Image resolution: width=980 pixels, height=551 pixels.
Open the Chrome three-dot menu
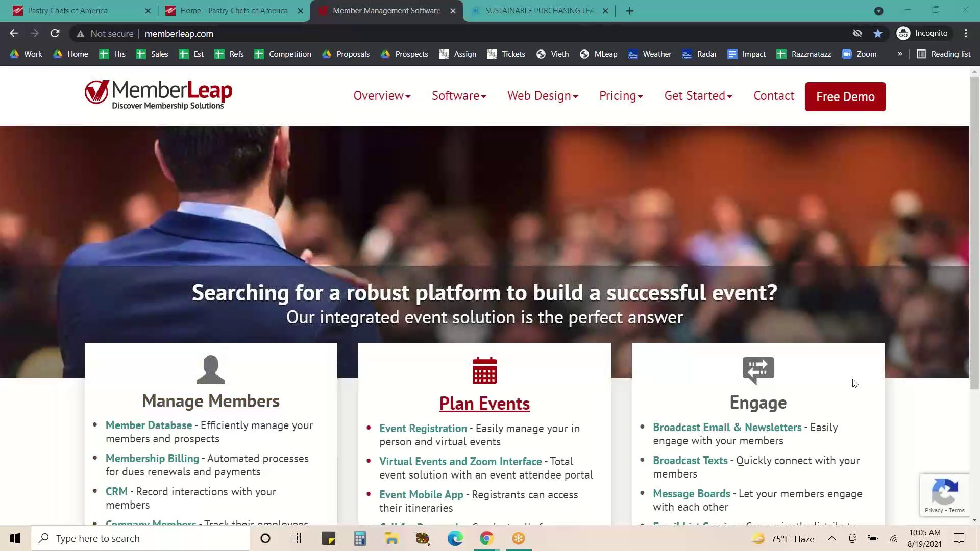click(966, 33)
